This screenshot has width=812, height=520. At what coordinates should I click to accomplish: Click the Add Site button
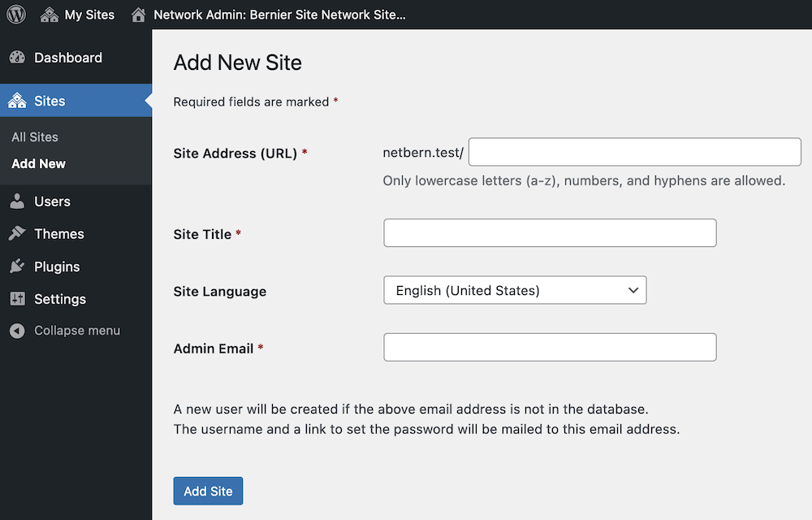(x=208, y=491)
